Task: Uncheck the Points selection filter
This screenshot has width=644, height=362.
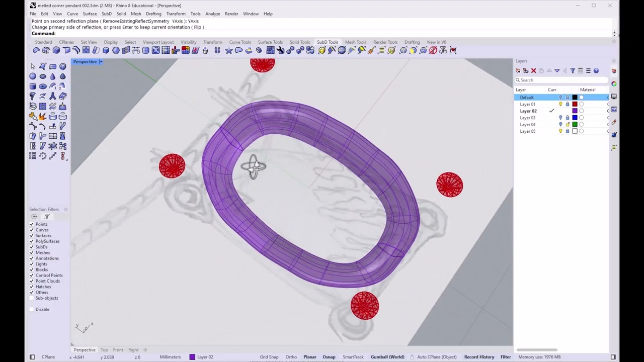Action: (x=32, y=224)
